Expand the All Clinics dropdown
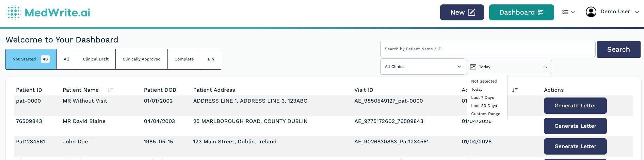Viewport: 644px width, 160px height. 422,67
